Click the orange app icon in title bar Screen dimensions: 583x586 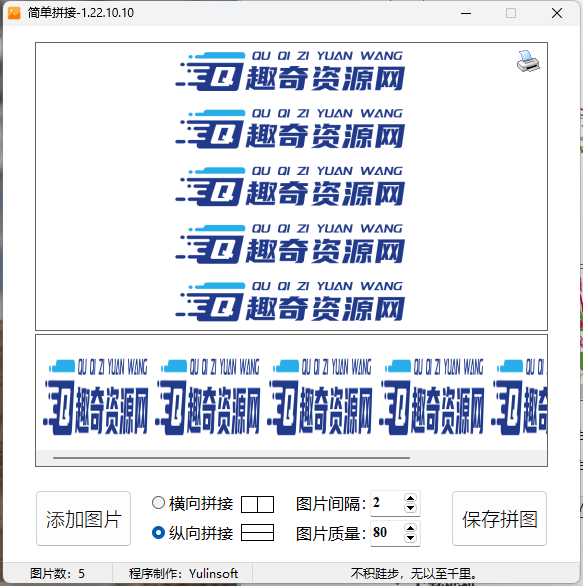click(x=14, y=13)
